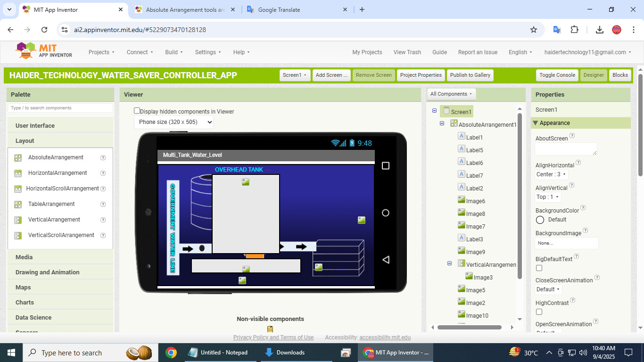Open the Phone size dropdown
The height and width of the screenshot is (362, 644).
[x=174, y=122]
